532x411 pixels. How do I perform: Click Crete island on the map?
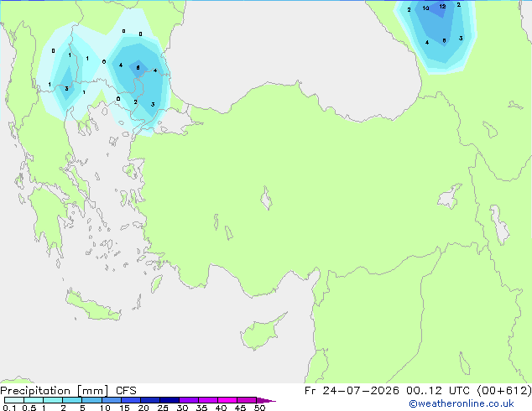point(93,306)
